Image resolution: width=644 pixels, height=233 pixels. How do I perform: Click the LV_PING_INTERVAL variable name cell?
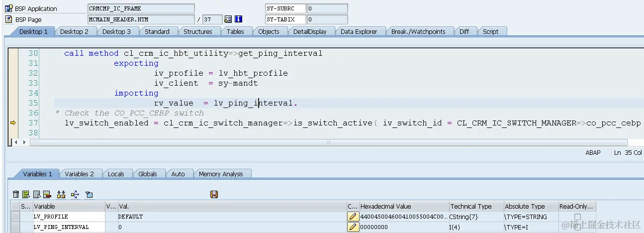point(69,227)
